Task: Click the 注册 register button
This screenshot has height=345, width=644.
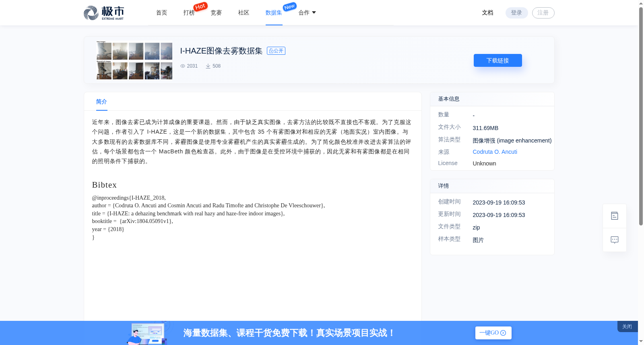Action: coord(543,13)
